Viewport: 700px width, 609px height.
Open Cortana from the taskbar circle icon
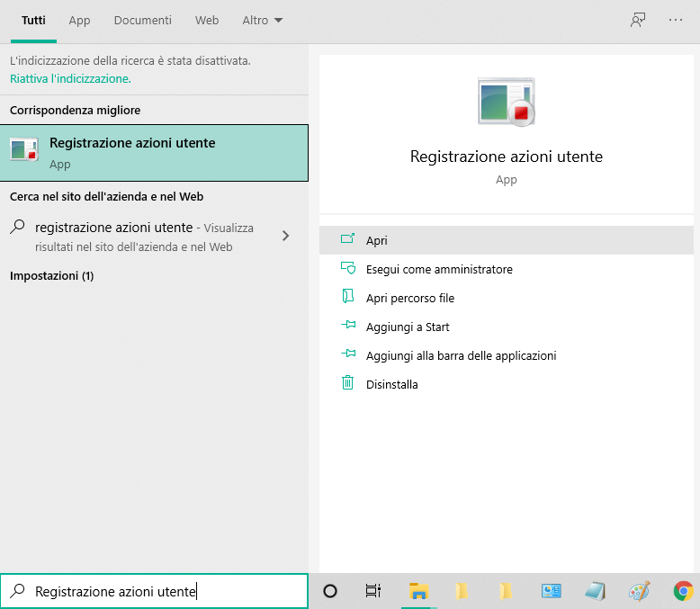(330, 591)
